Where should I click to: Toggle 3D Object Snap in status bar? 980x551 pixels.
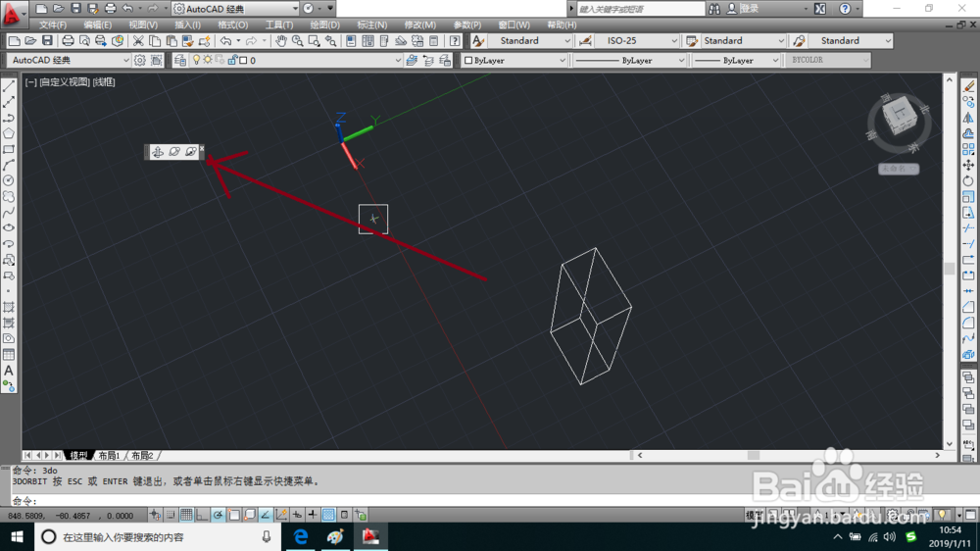click(x=249, y=515)
